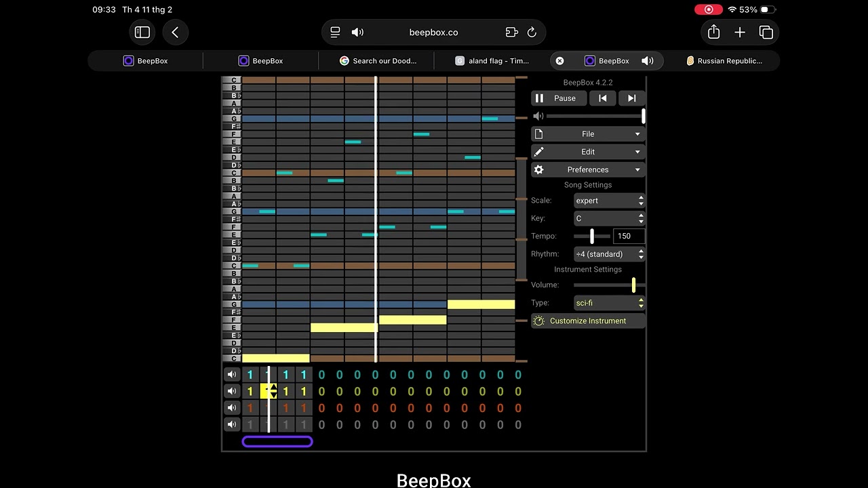The image size is (868, 488).
Task: Click the beepbox.co address field
Action: [433, 32]
